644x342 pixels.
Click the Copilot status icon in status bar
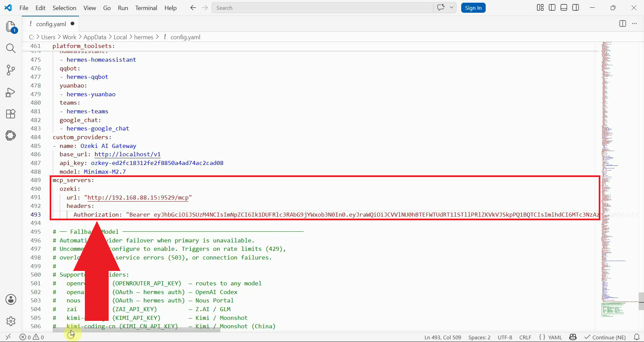tap(573, 337)
